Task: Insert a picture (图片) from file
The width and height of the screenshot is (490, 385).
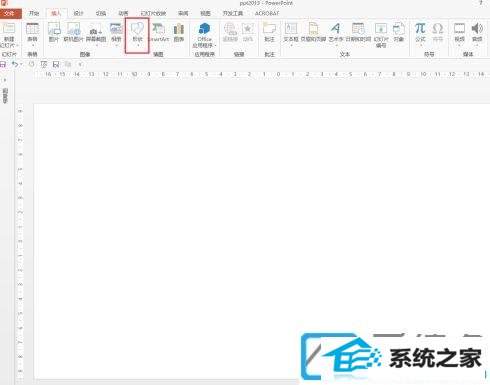Action: point(54,33)
